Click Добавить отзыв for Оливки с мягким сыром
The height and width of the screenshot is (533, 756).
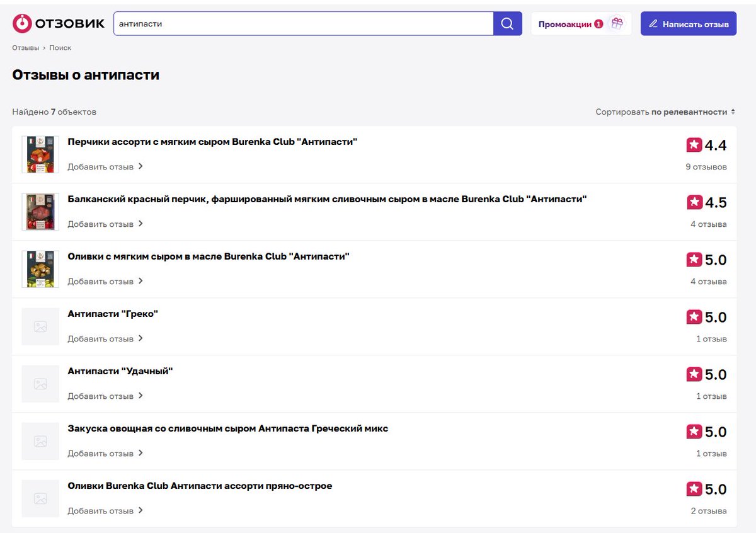click(101, 282)
